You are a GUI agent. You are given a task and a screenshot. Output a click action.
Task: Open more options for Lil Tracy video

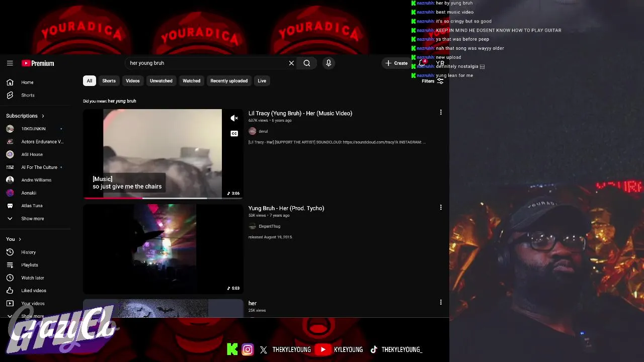point(441,113)
